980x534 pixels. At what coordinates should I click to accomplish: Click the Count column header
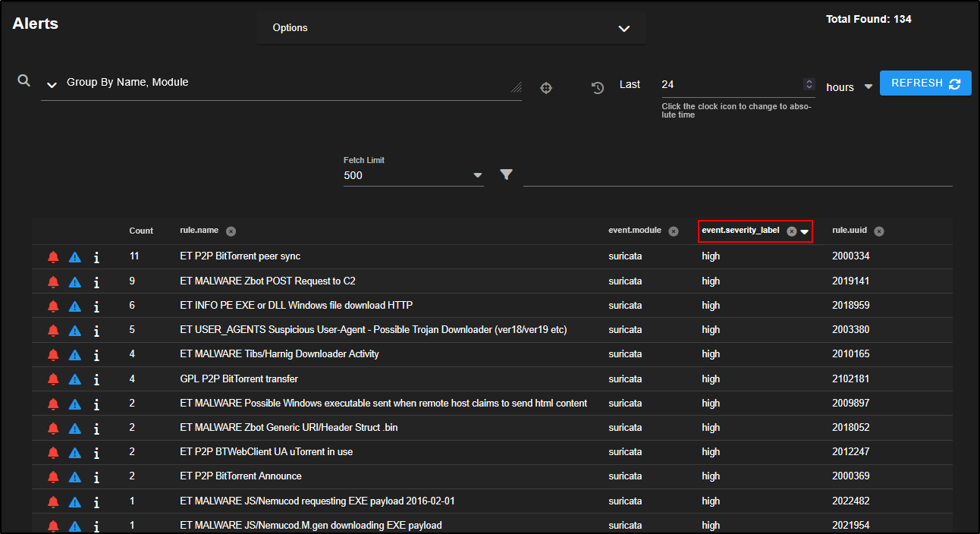[x=141, y=231]
